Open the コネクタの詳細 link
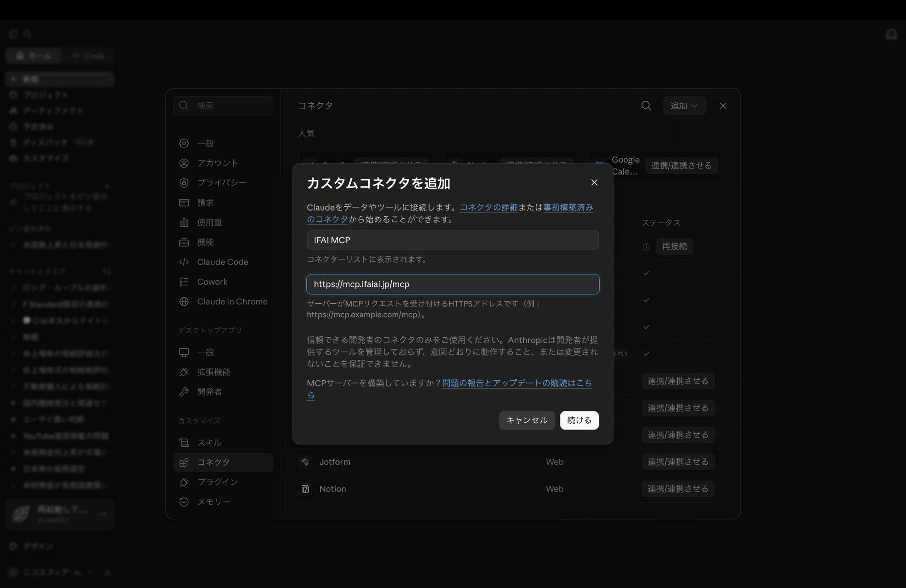Screen dimensions: 906x588 point(488,207)
